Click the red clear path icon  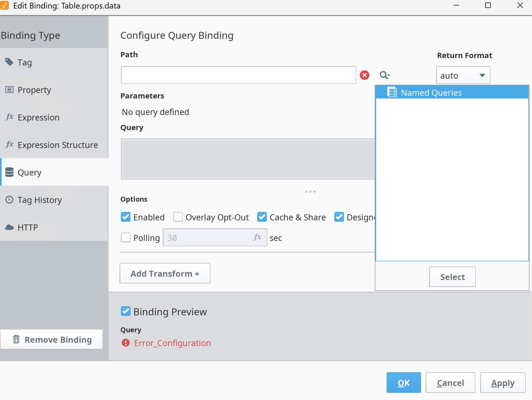[x=364, y=75]
